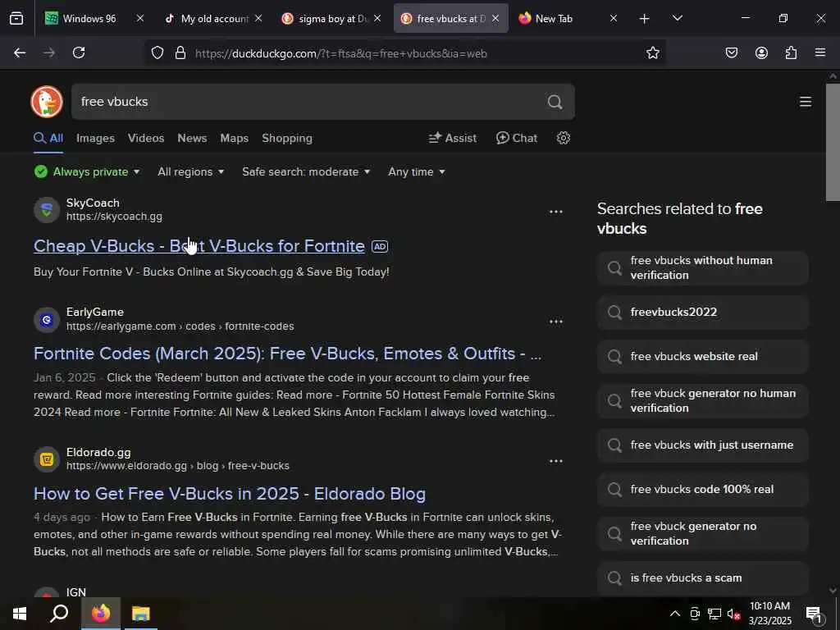Image resolution: width=840 pixels, height=630 pixels.
Task: Click the browser address bar URL
Action: tap(340, 53)
